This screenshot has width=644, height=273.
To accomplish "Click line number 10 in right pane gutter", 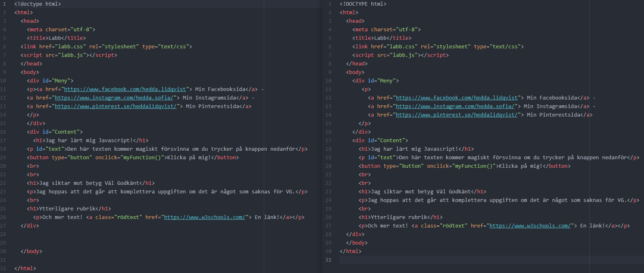I will coord(328,81).
